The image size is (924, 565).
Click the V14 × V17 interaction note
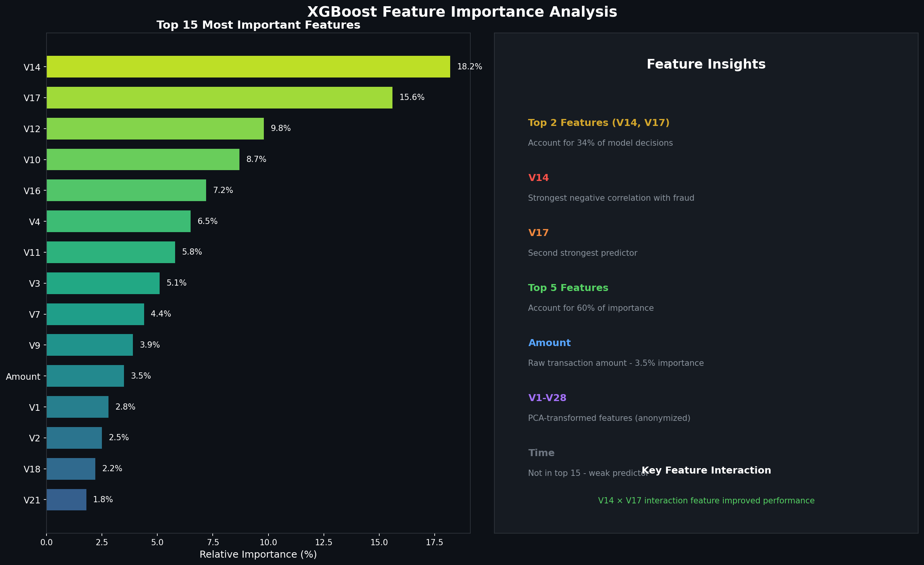pos(706,500)
